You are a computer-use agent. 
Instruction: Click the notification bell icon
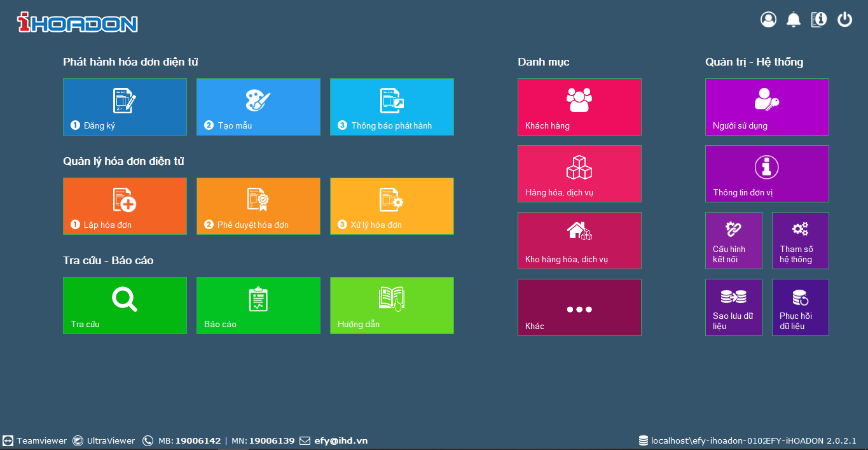[x=794, y=20]
